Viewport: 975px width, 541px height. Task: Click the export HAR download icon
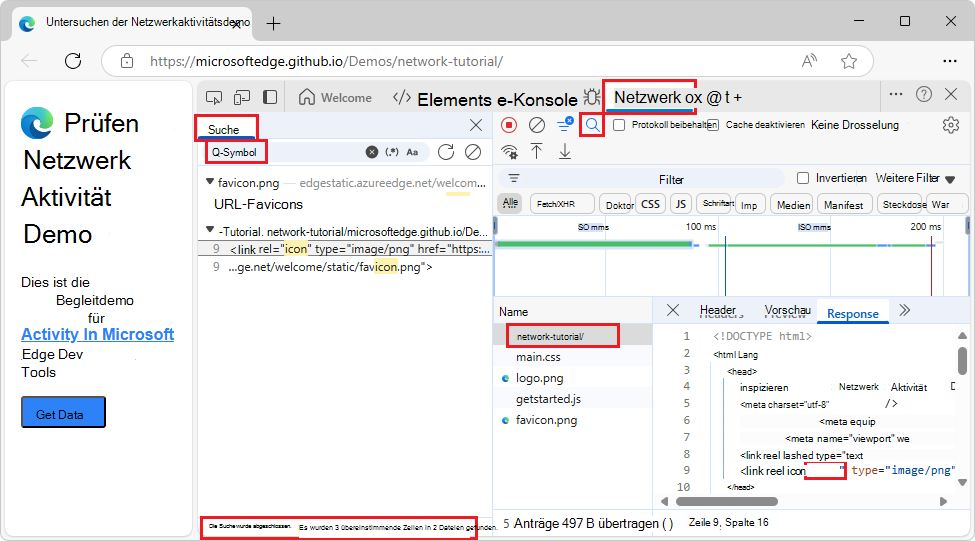pos(565,152)
